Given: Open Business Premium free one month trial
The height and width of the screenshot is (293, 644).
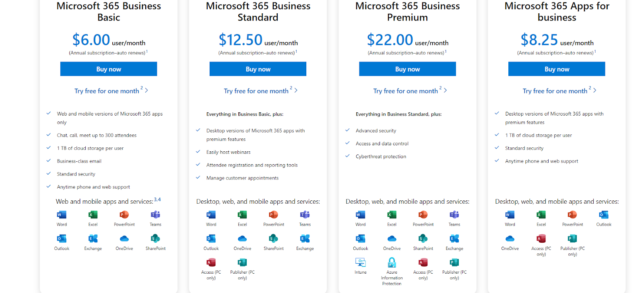Looking at the screenshot, I should tap(405, 91).
